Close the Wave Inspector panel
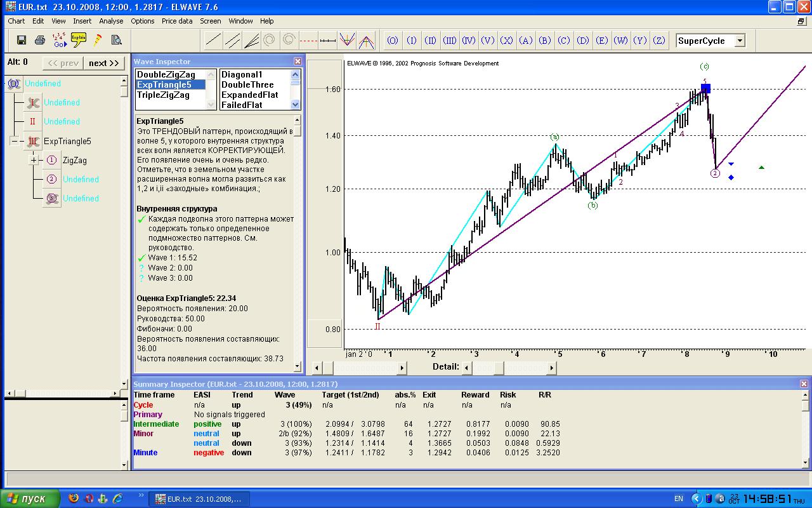Viewport: 812px width, 508px height. pos(298,62)
